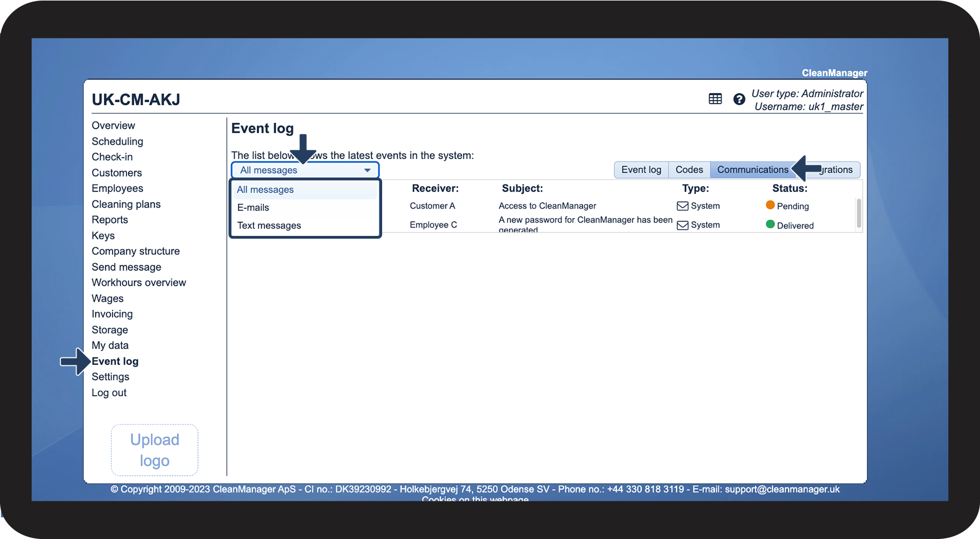Image resolution: width=980 pixels, height=539 pixels.
Task: Switch to the Codes tab
Action: click(689, 170)
